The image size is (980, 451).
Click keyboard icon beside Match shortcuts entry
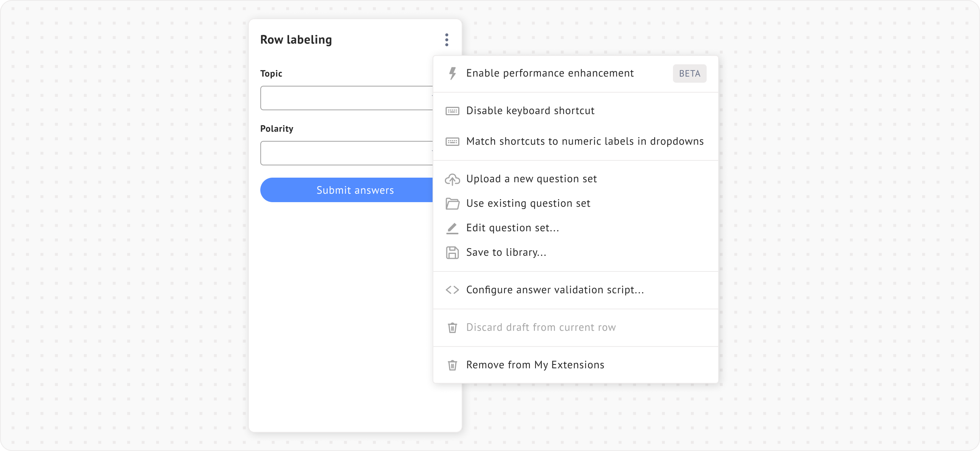pos(452,142)
